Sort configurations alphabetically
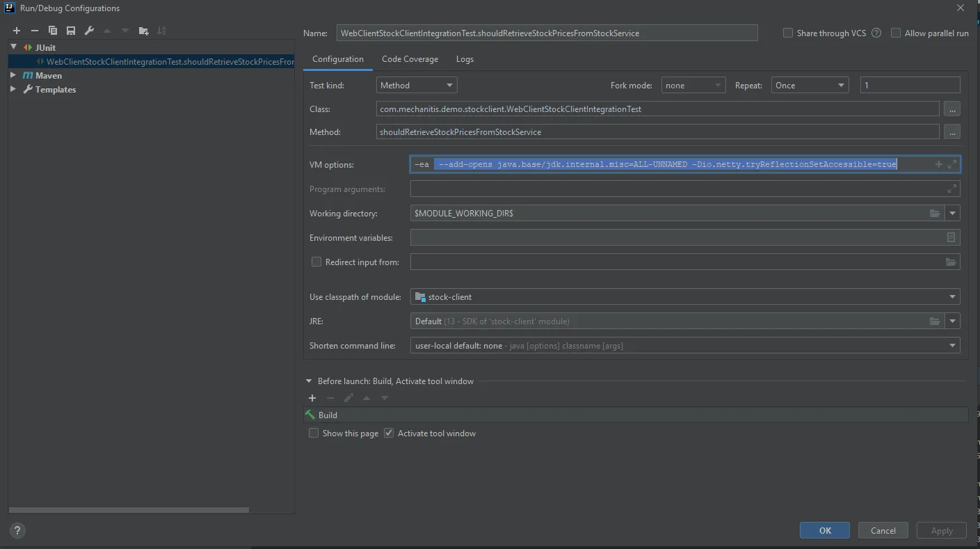 coord(161,31)
